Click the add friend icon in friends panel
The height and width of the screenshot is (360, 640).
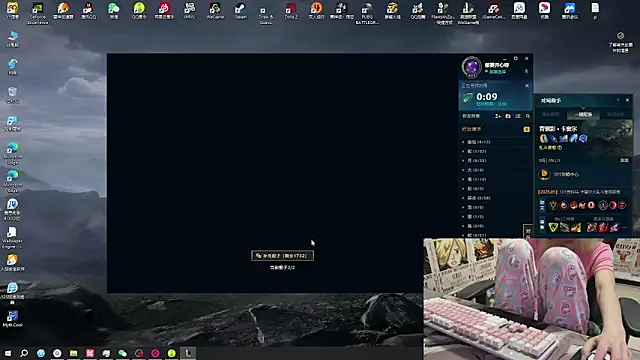(x=498, y=116)
